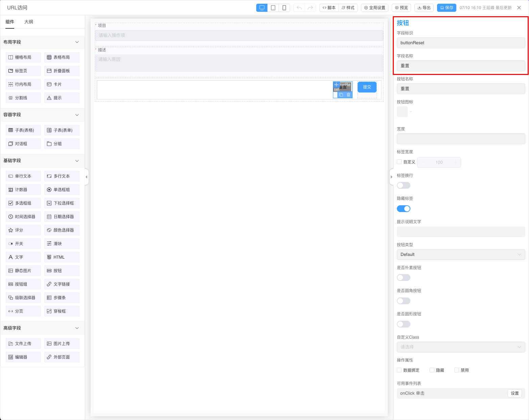Open the 按钮类型 Default dropdown
Image resolution: width=529 pixels, height=420 pixels.
coord(460,255)
